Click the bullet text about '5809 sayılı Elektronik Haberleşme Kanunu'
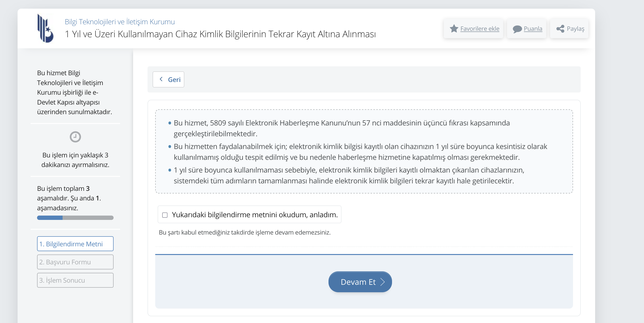This screenshot has width=644, height=323. coord(342,128)
